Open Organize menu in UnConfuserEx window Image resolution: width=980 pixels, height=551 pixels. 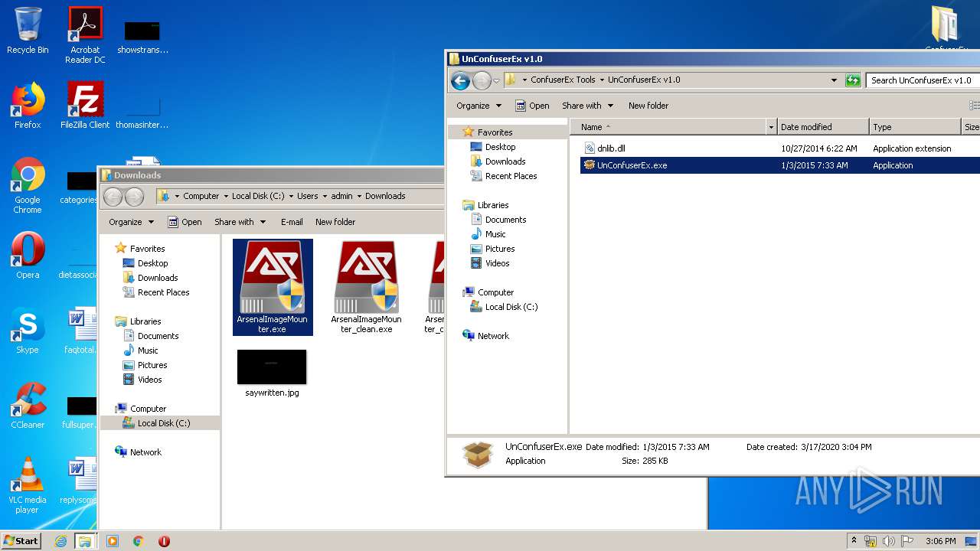(x=479, y=106)
